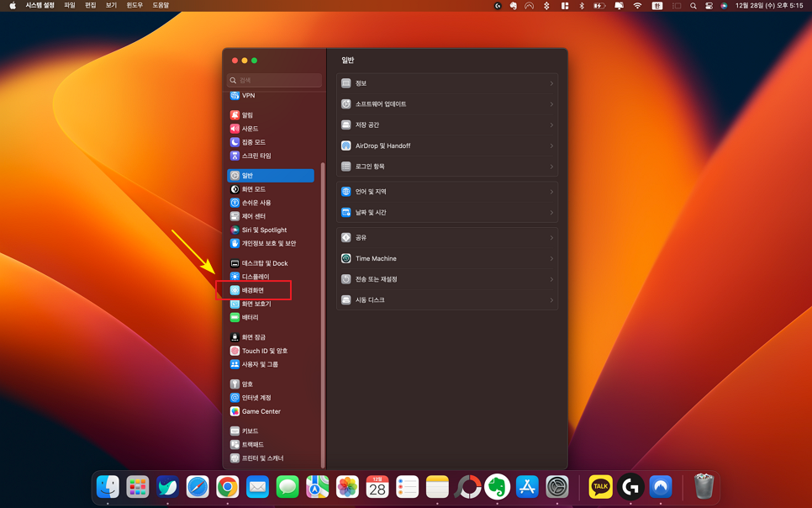Open the Time Machine row
This screenshot has height=508, width=812.
tap(447, 258)
